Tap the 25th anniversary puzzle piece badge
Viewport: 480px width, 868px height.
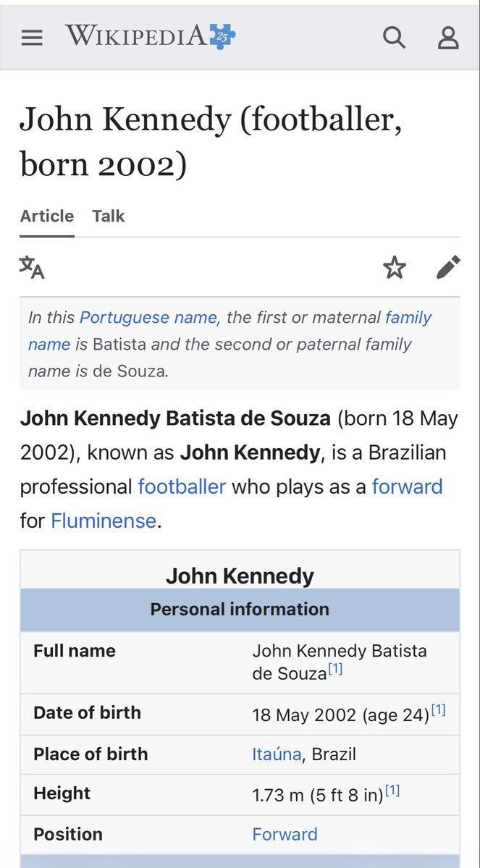222,36
